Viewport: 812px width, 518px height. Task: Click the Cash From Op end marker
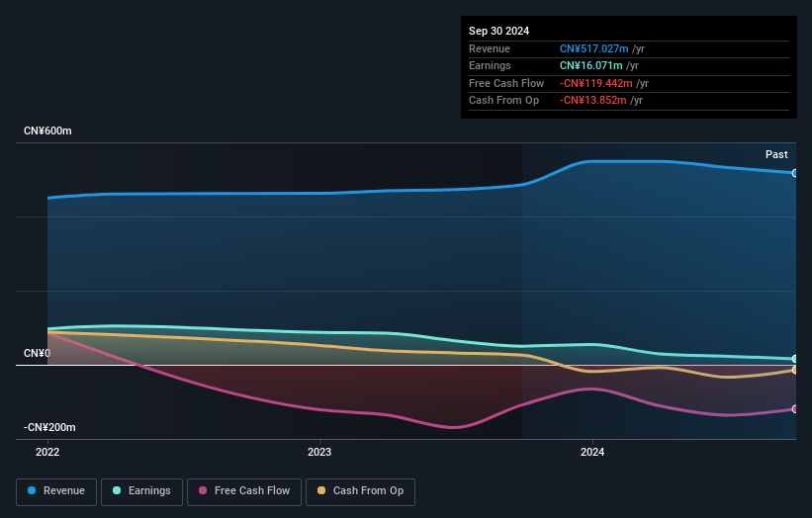pos(795,370)
